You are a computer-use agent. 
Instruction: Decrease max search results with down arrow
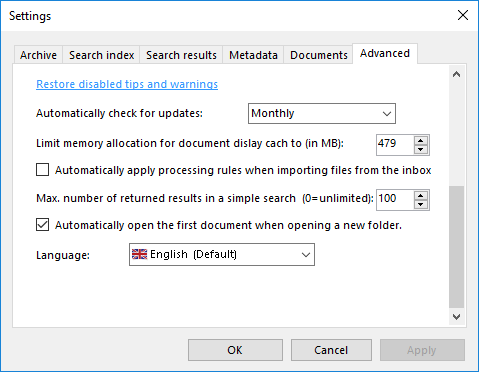tap(421, 204)
